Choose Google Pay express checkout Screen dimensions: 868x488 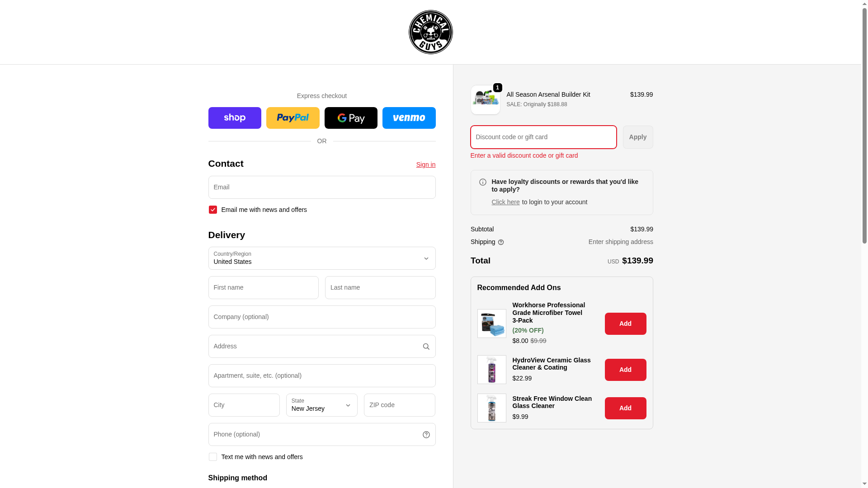click(351, 118)
